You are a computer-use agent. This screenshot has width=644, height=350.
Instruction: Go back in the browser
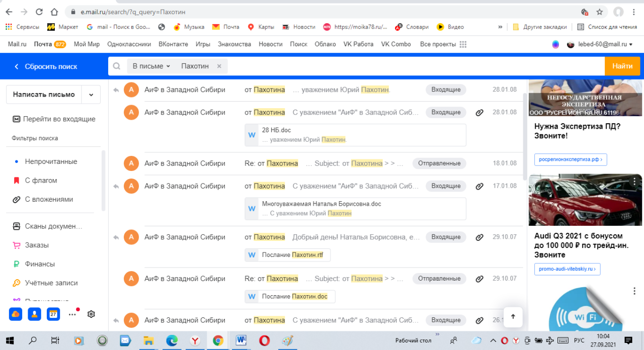tap(9, 12)
